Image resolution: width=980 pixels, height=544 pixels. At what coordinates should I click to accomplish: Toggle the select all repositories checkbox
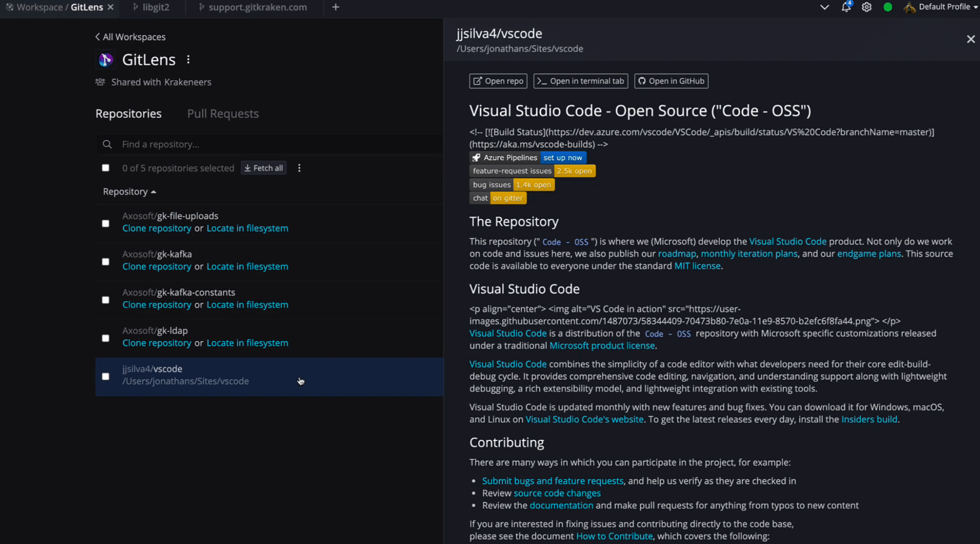[105, 168]
